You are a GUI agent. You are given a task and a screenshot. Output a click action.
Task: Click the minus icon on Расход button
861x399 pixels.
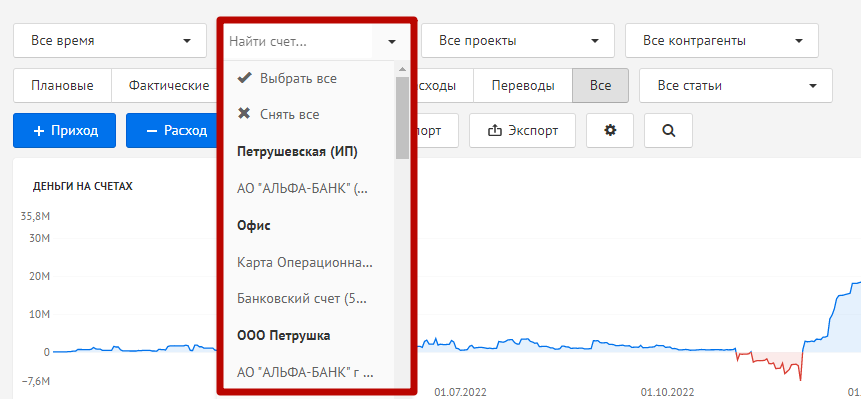(x=152, y=131)
